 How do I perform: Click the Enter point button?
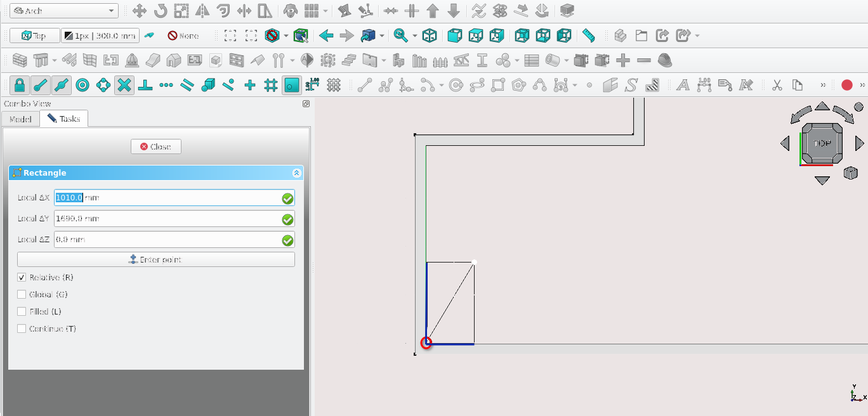tap(155, 259)
